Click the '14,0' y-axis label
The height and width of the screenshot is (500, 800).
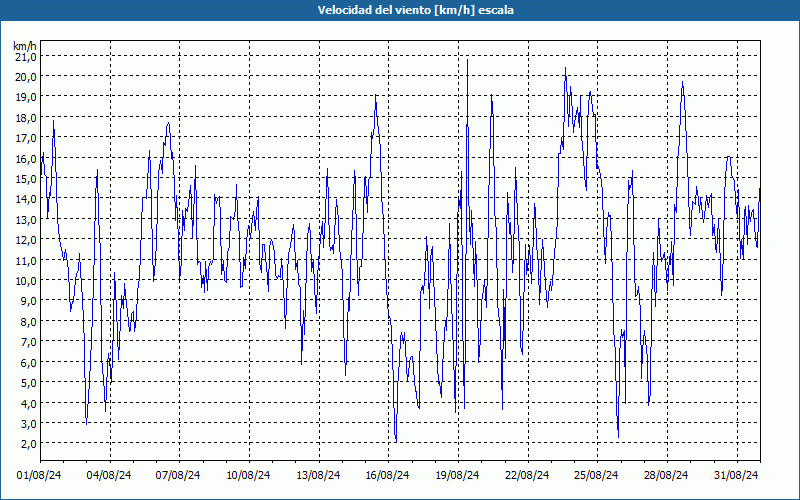(x=26, y=199)
